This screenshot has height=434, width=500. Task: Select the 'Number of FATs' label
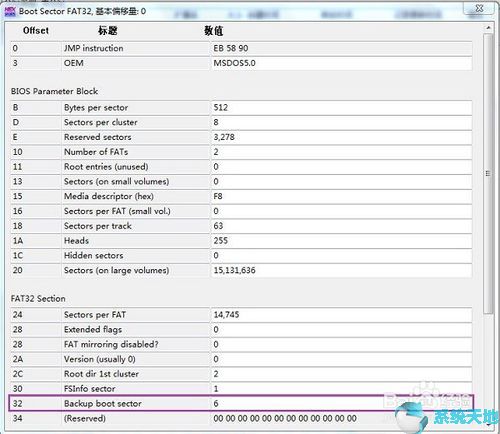click(x=96, y=152)
